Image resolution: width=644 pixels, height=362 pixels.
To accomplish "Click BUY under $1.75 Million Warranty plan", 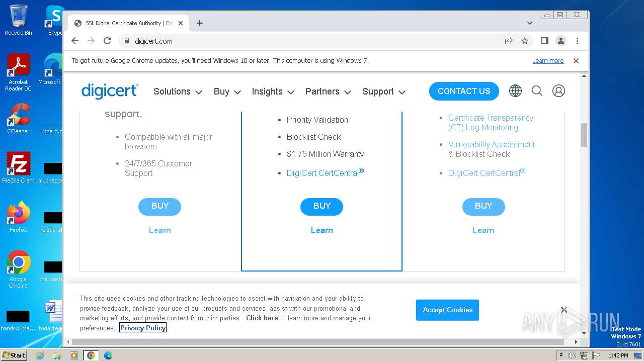I will pyautogui.click(x=321, y=206).
